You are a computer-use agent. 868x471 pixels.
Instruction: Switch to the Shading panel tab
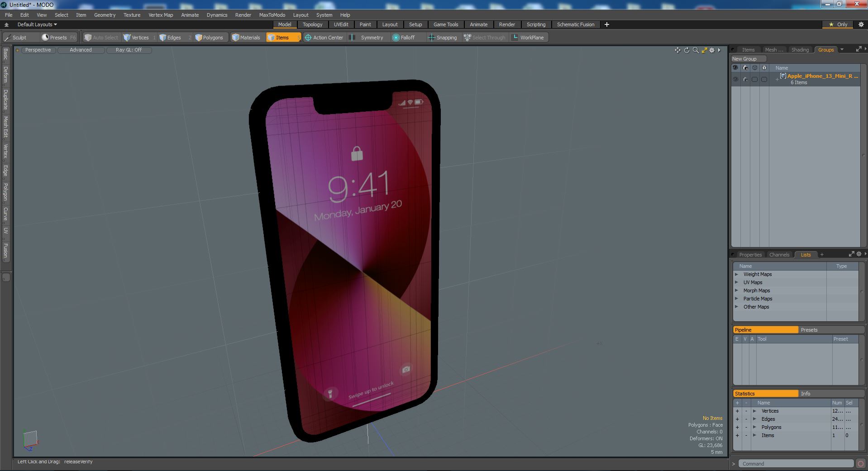[x=800, y=50]
